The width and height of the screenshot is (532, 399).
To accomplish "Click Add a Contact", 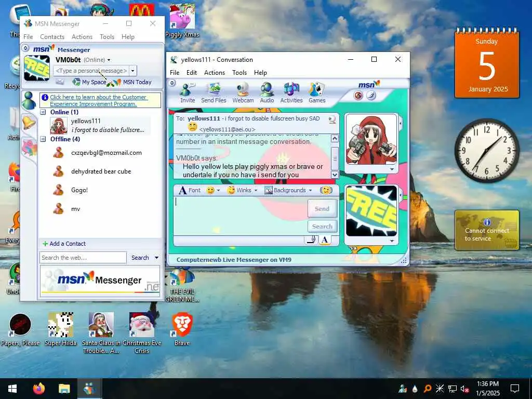I will coord(64,244).
